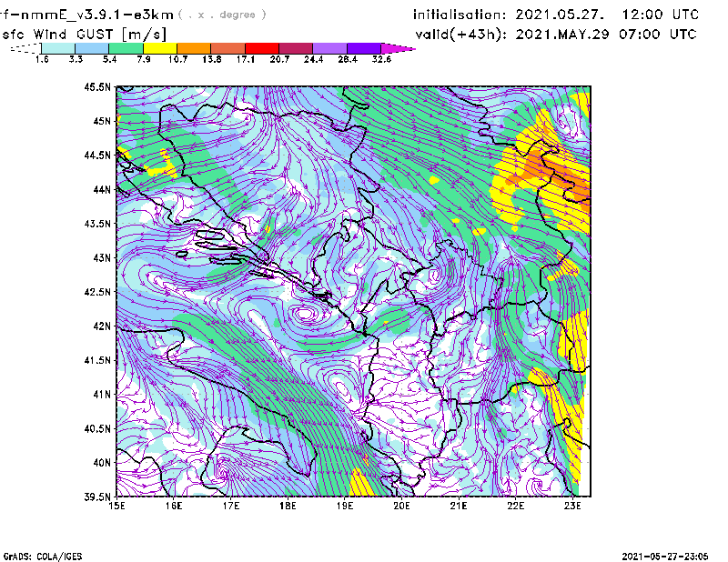
Task: Click the 'initialisation:' label
Action: 460,15
